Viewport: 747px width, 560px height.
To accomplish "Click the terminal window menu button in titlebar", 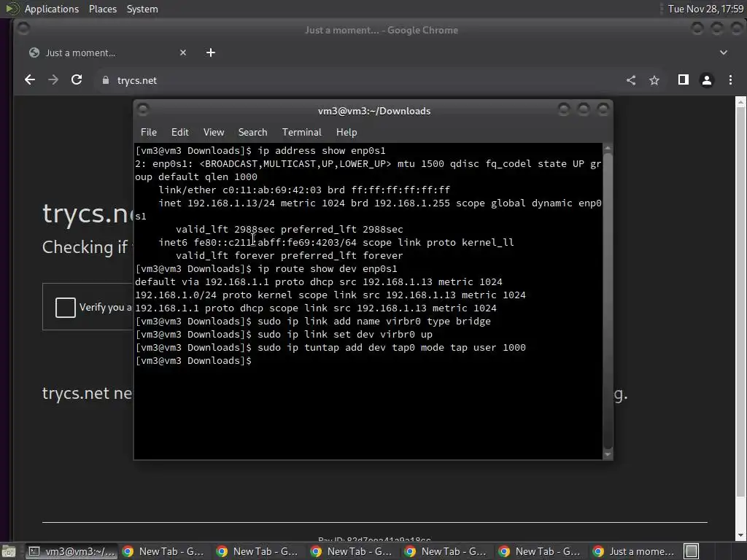I will click(x=142, y=110).
